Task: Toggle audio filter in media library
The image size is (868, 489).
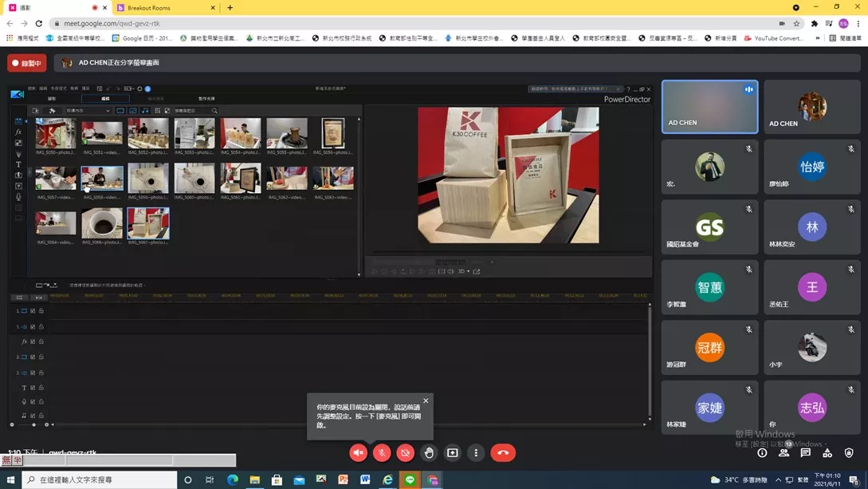Action: pyautogui.click(x=145, y=111)
